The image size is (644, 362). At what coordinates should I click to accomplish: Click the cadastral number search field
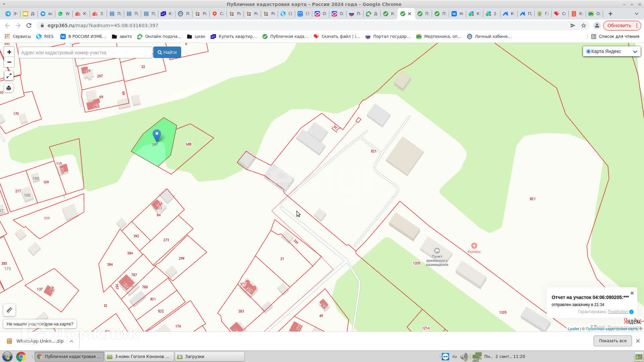[86, 53]
